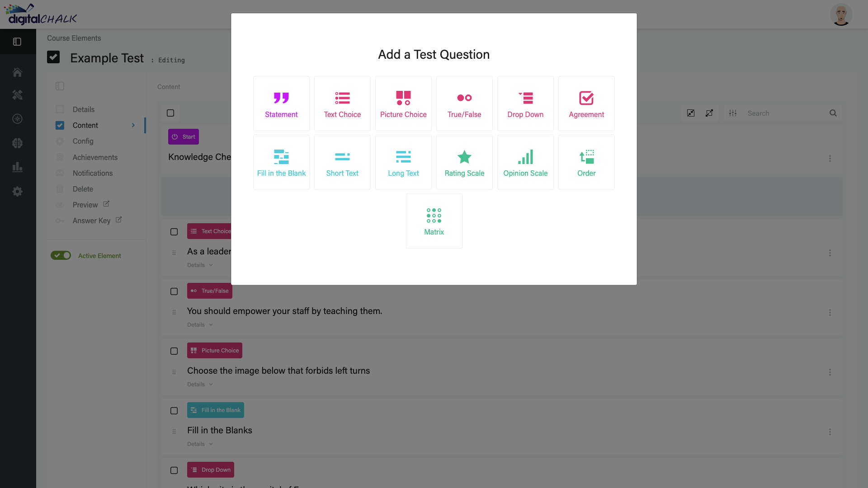The image size is (868, 488).
Task: Open the Answer Key link
Action: pos(92,221)
